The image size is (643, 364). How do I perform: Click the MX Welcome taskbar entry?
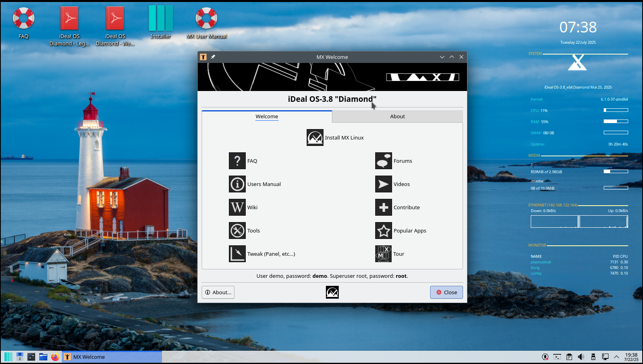point(112,357)
